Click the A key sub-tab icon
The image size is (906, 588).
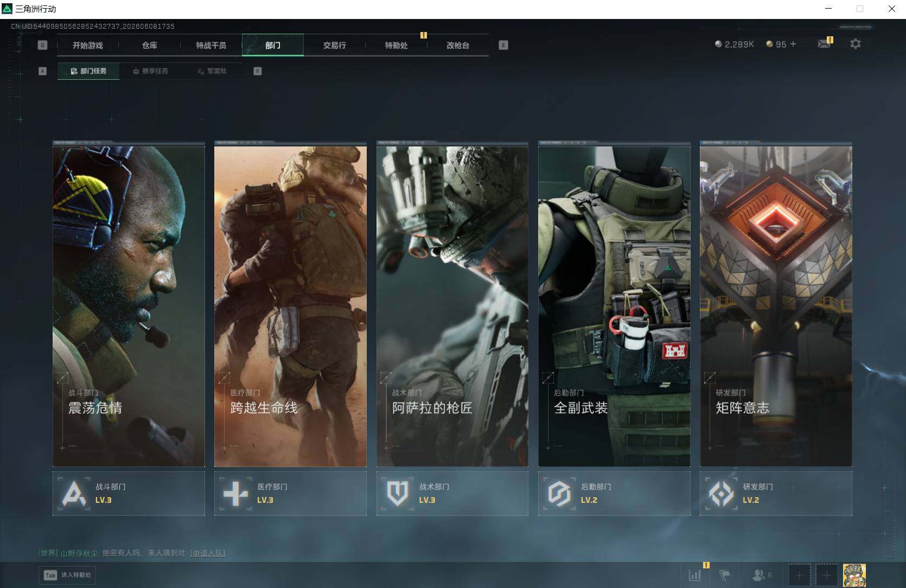pyautogui.click(x=43, y=71)
